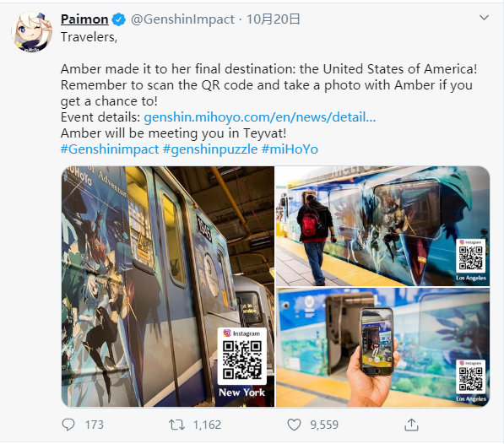Viewport: 504px width, 444px height.
Task: Open the #genshinpuzzle hashtag
Action: point(210,149)
